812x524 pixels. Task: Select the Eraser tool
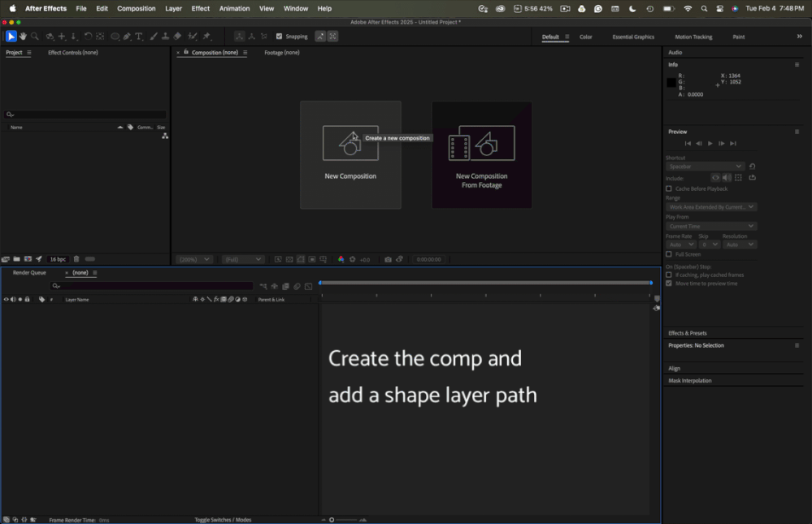click(x=177, y=37)
